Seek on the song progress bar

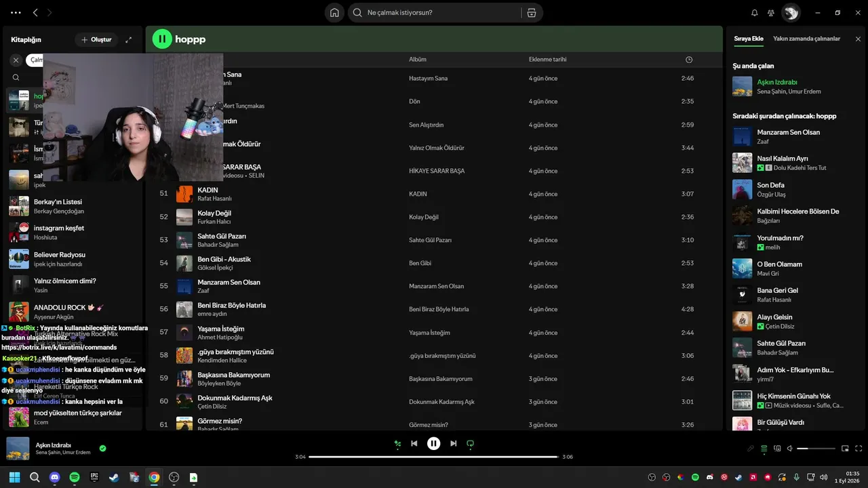pos(434,457)
